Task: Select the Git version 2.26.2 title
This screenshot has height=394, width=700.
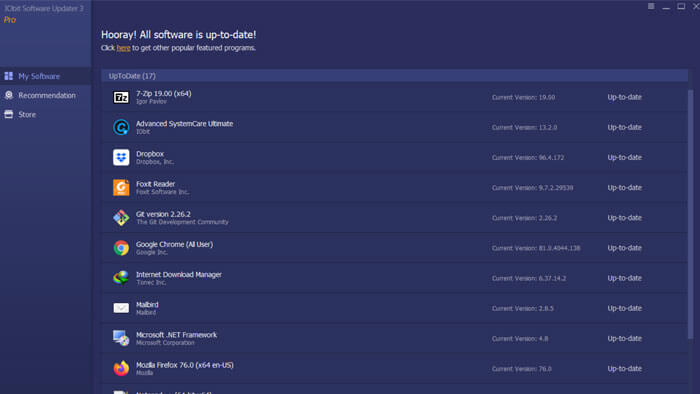Action: 163,214
